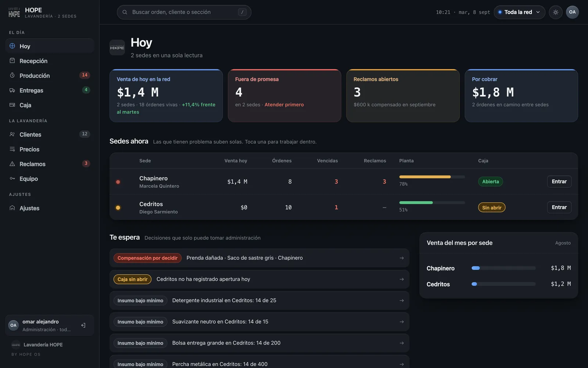The image size is (588, 368).
Task: Open Producción in the sidebar menu
Action: coord(50,75)
